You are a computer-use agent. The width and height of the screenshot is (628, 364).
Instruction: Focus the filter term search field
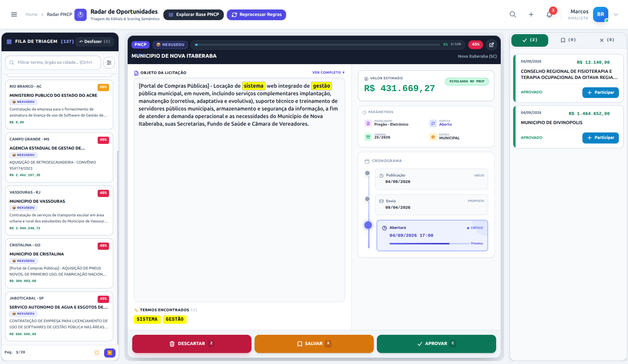click(x=53, y=63)
